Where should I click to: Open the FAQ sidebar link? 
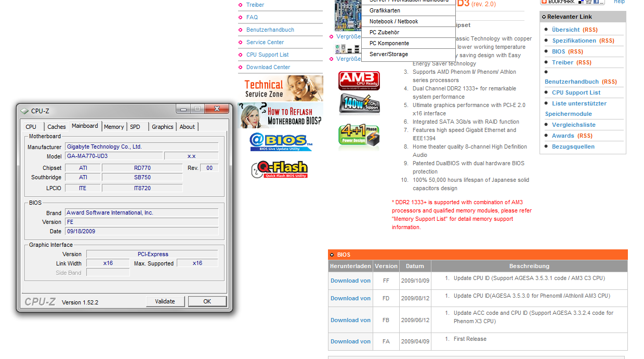click(x=252, y=17)
